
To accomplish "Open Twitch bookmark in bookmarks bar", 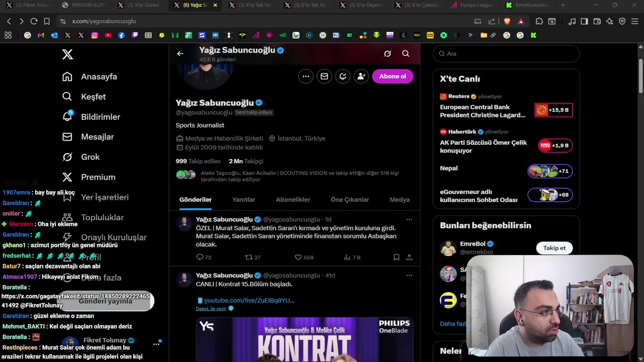I will pyautogui.click(x=135, y=35).
